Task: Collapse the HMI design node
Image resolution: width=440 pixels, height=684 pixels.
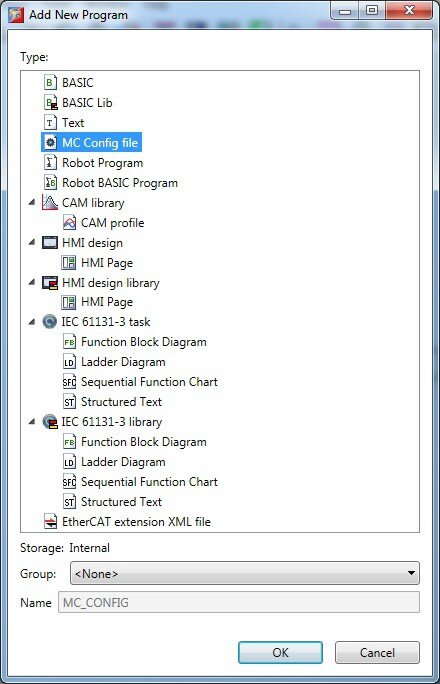Action: coord(32,243)
